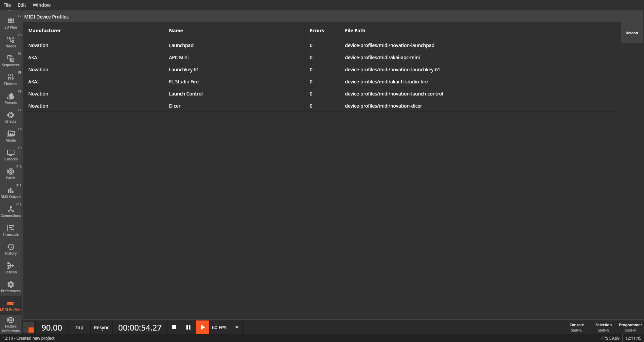Click the 12:11:45 clock in status bar
This screenshot has height=342, width=644.
(633, 338)
